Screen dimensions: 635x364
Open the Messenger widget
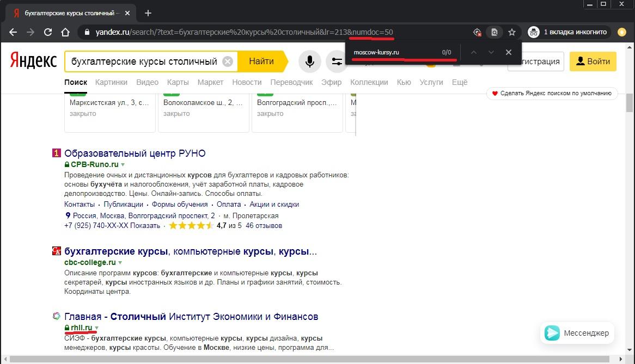coord(577,333)
